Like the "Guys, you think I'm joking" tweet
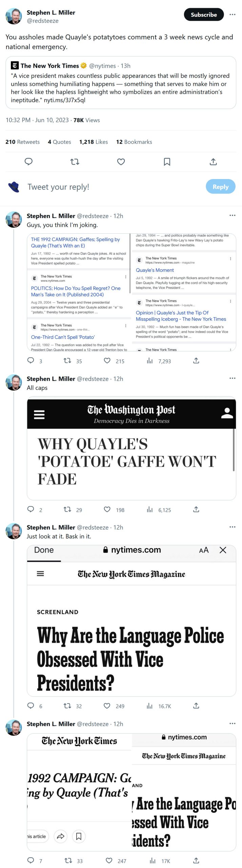 (x=107, y=361)
